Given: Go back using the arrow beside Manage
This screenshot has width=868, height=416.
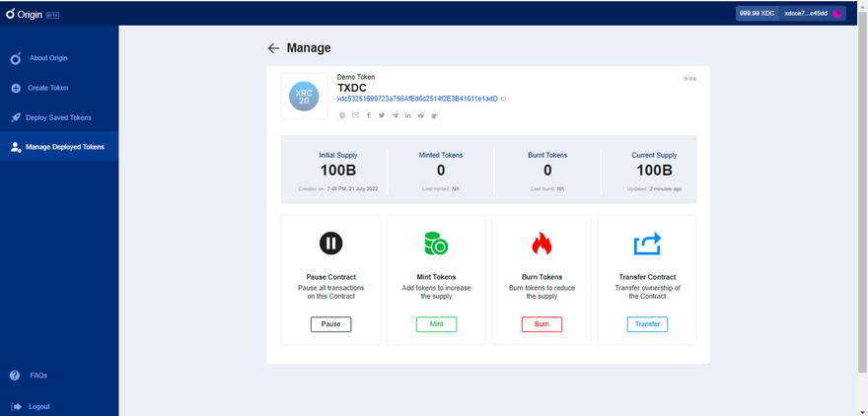Looking at the screenshot, I should pyautogui.click(x=273, y=48).
